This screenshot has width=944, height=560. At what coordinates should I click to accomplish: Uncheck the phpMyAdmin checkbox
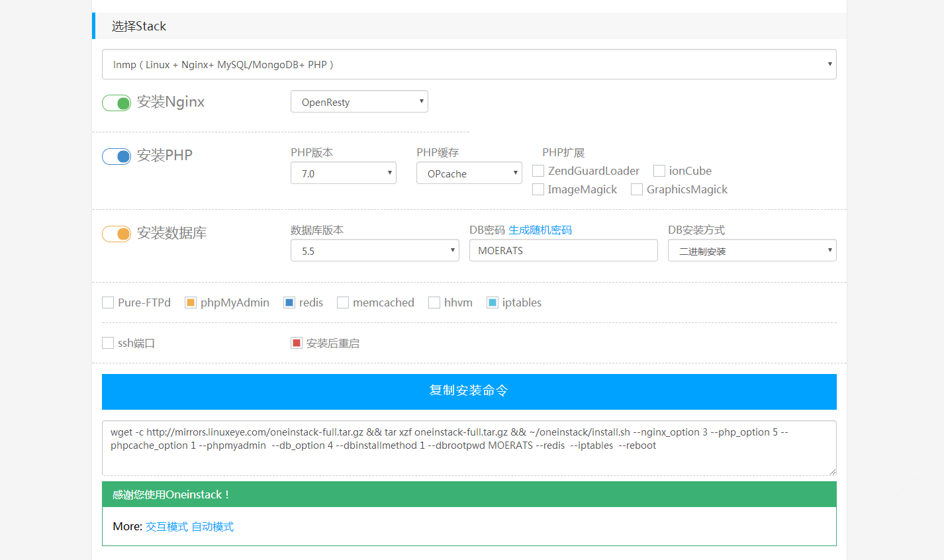tap(191, 303)
